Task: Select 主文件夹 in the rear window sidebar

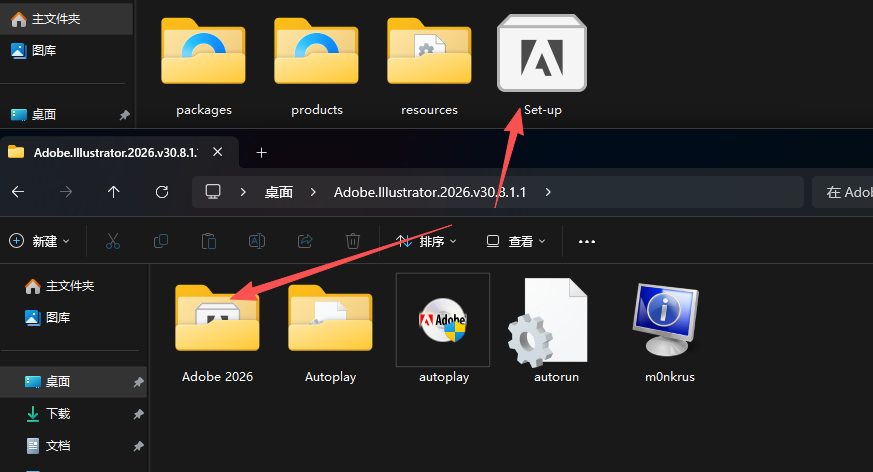Action: tap(66, 19)
